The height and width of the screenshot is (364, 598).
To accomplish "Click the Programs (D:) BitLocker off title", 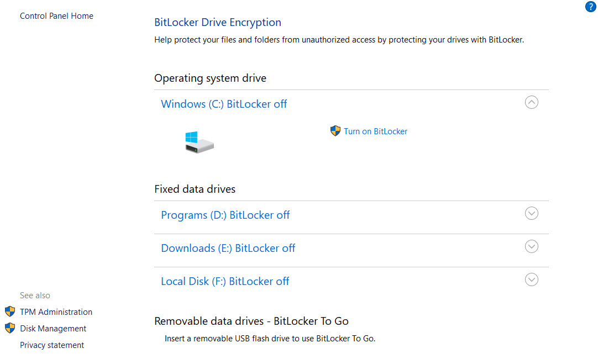I will click(225, 215).
